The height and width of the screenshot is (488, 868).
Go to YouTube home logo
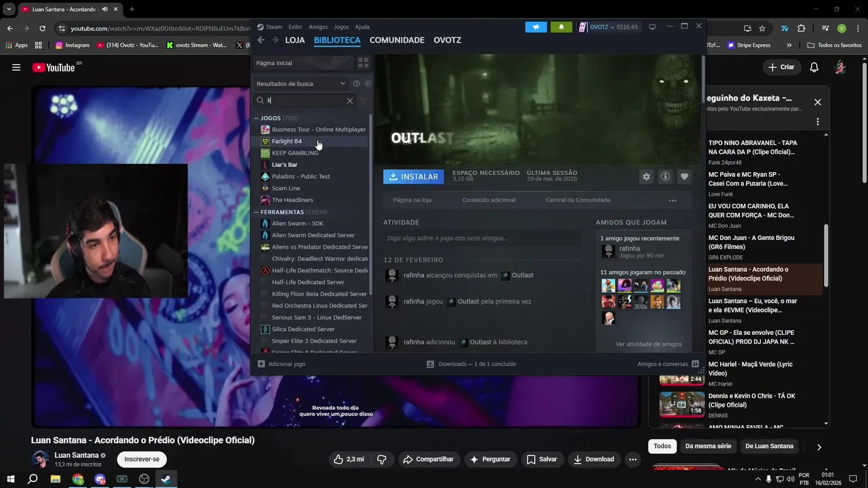(54, 67)
